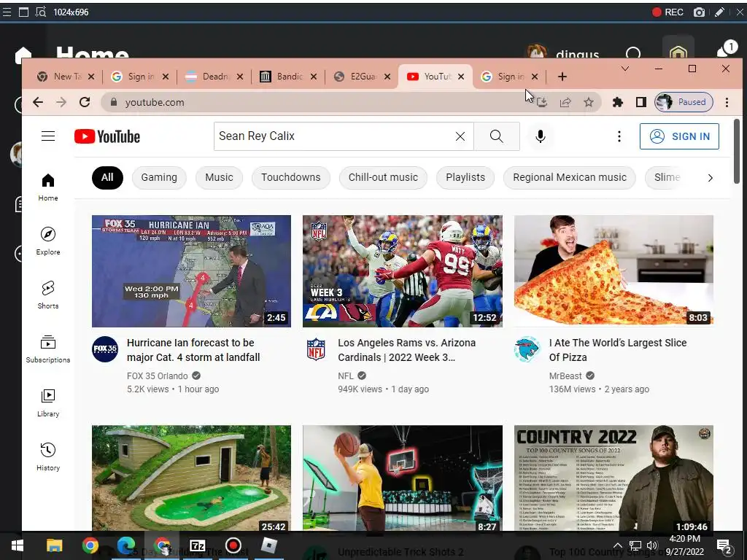Open the grass-roof house pool video thumbnail

point(191,478)
